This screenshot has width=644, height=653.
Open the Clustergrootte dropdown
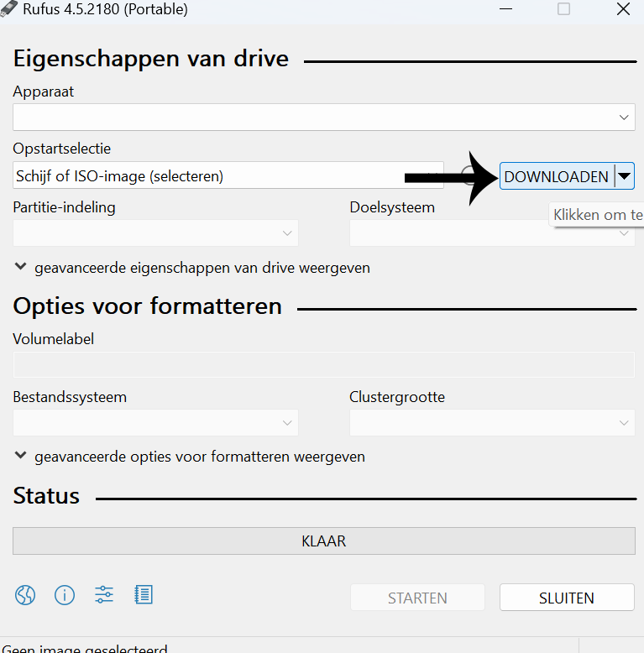[x=492, y=423]
